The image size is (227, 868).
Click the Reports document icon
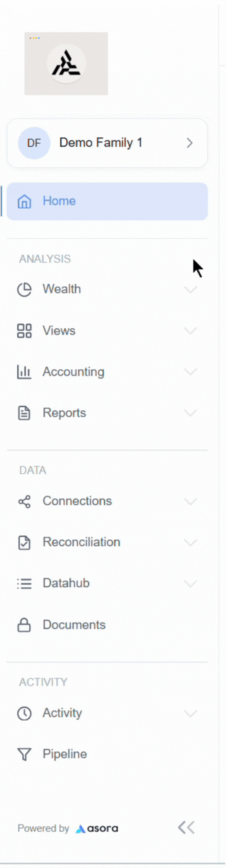[x=24, y=413]
